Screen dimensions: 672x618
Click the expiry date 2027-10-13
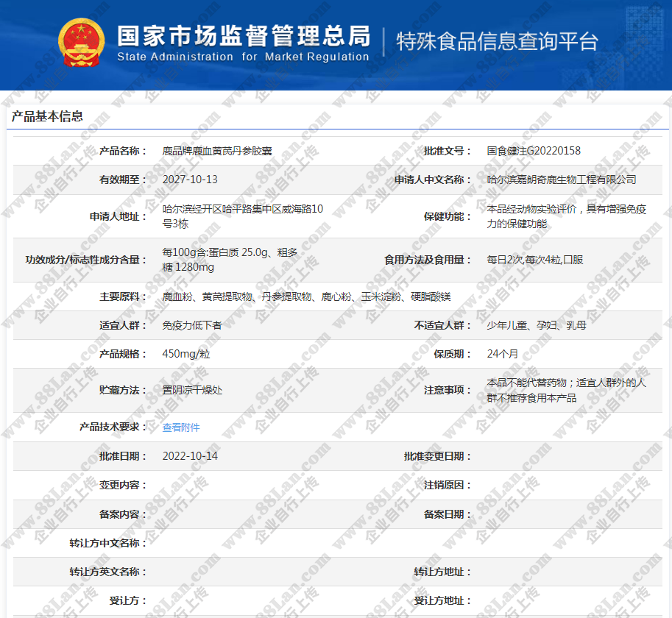click(190, 180)
